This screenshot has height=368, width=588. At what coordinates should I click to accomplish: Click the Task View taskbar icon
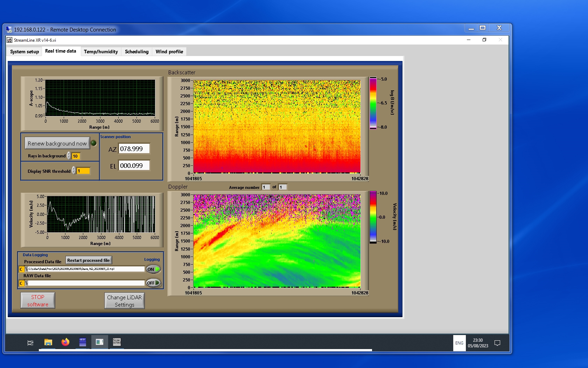coord(30,343)
